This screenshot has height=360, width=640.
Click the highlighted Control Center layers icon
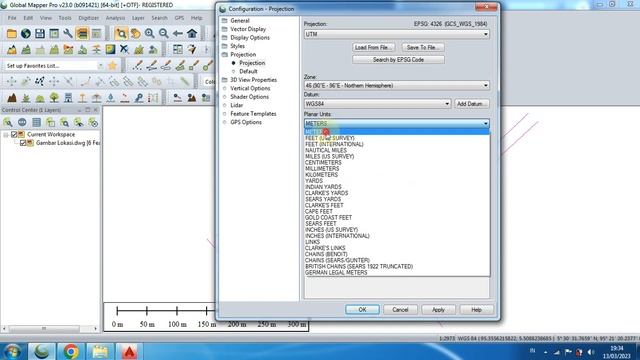(82, 33)
